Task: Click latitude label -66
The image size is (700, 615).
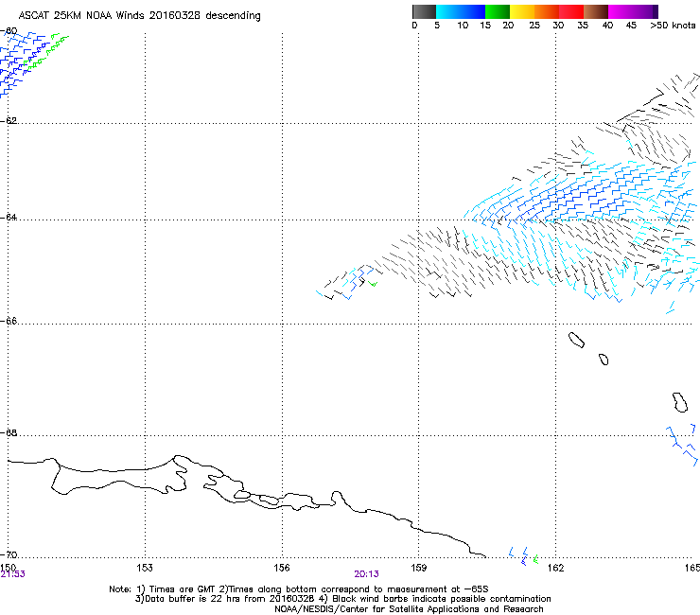Action: click(9, 321)
